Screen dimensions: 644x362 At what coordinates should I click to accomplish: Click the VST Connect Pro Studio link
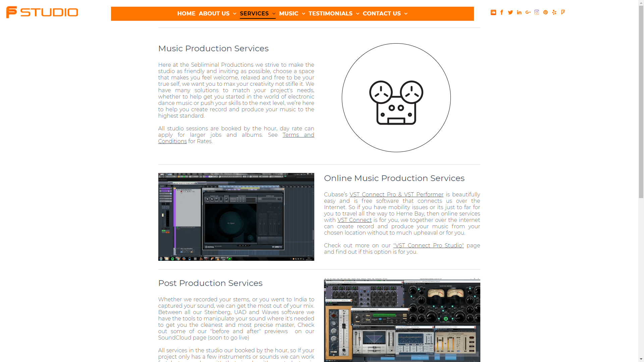[428, 245]
